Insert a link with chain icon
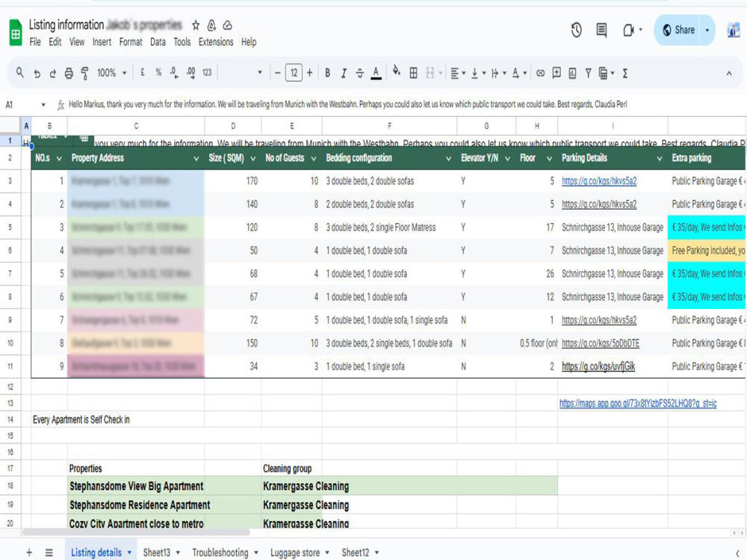The height and width of the screenshot is (560, 747). click(540, 73)
